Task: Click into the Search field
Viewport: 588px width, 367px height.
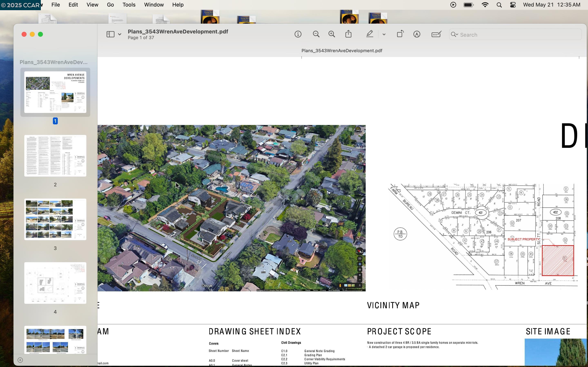Action: coord(518,35)
